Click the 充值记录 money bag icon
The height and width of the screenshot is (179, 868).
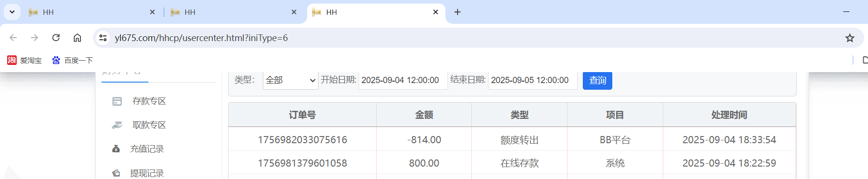(x=116, y=149)
